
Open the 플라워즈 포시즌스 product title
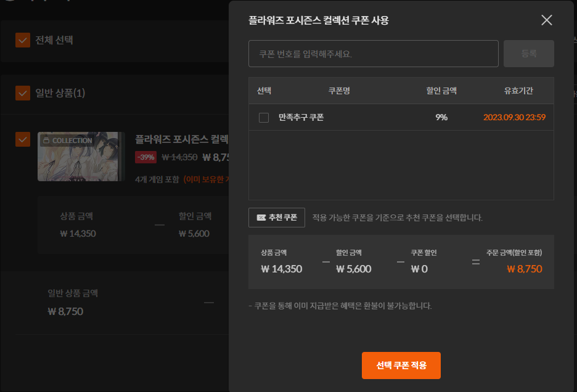click(x=181, y=139)
